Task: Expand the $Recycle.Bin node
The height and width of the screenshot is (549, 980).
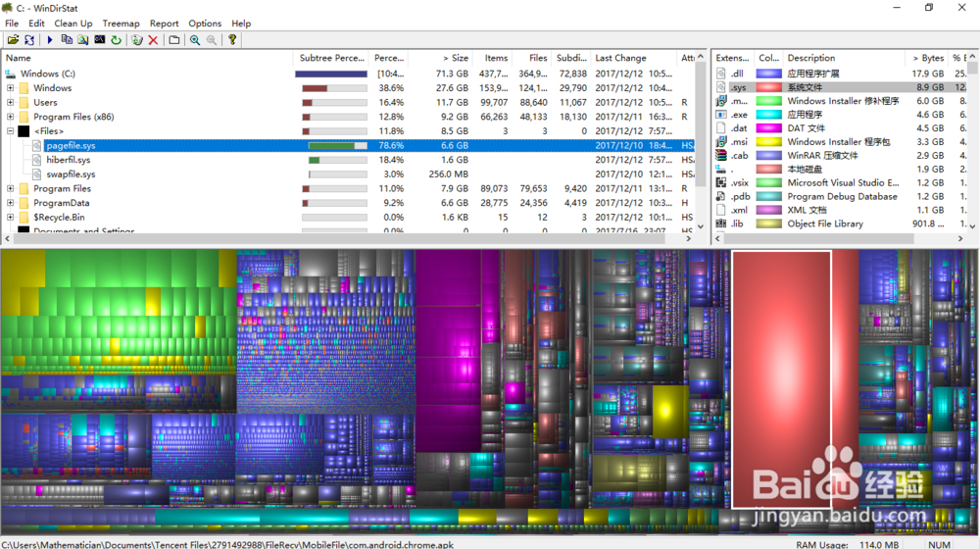Action: point(10,218)
